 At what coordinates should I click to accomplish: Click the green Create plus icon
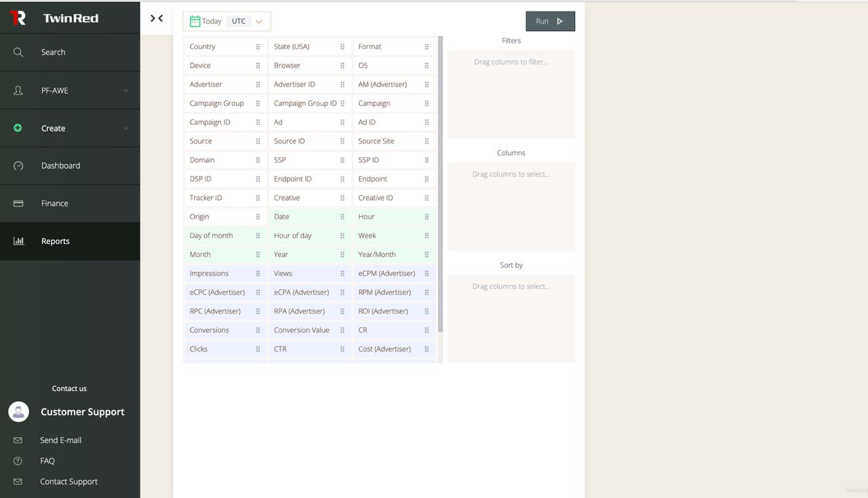18,128
